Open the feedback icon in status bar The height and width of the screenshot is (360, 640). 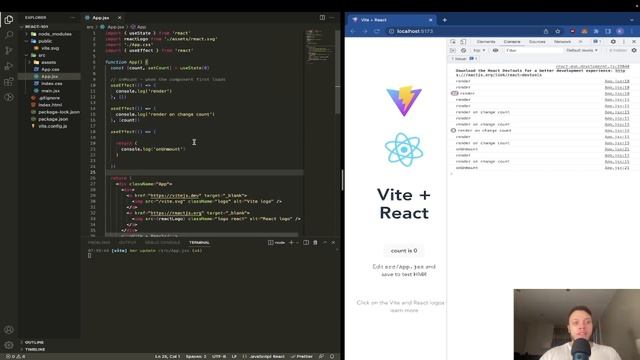[x=322, y=356]
